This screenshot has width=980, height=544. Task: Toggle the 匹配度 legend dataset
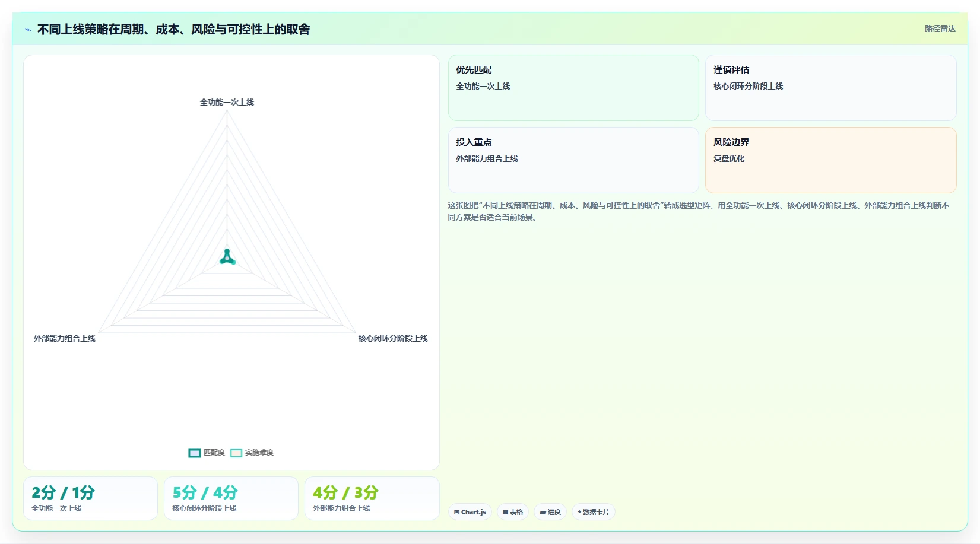(x=207, y=453)
